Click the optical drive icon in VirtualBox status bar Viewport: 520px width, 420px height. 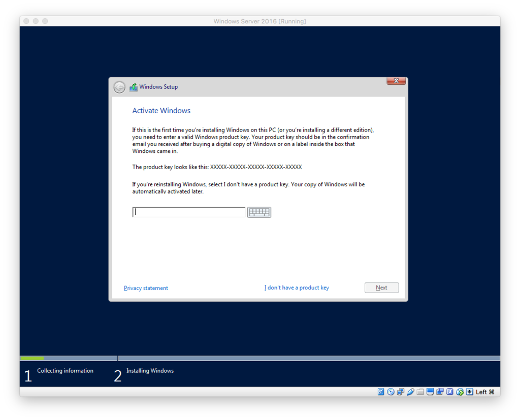click(x=389, y=392)
